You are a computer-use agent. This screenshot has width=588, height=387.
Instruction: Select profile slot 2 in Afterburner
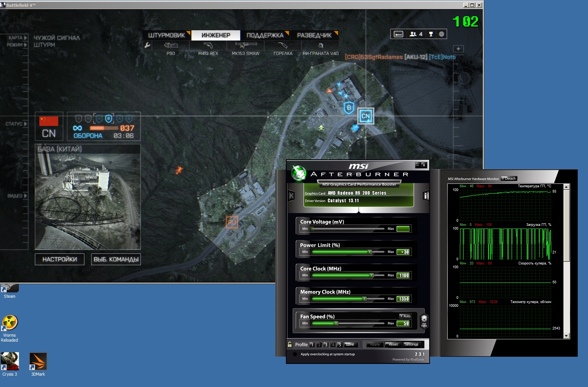click(x=319, y=345)
